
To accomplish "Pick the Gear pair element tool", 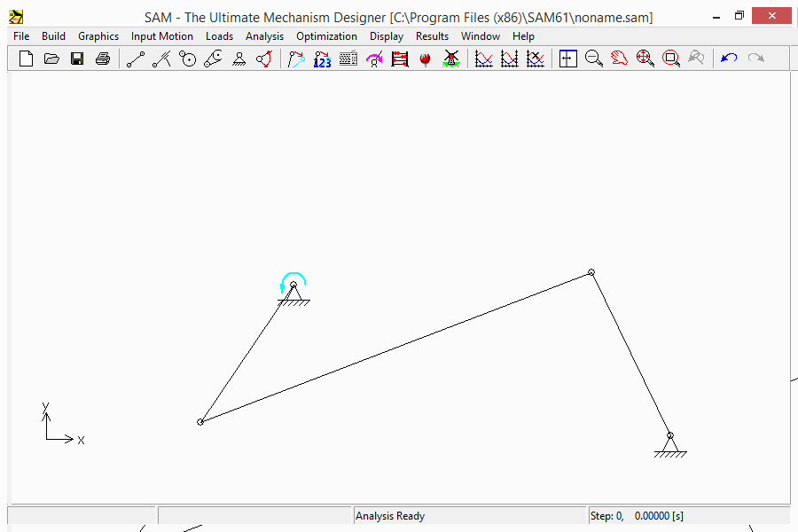I will [187, 58].
